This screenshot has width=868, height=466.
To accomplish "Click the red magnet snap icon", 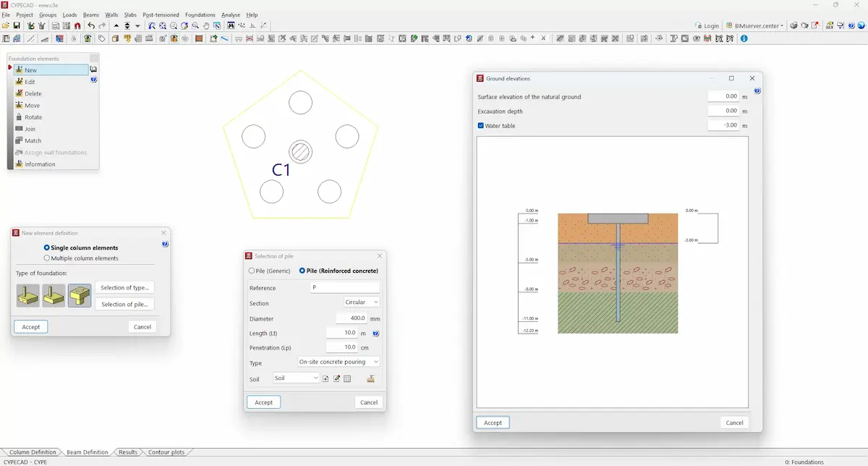I will pyautogui.click(x=77, y=25).
